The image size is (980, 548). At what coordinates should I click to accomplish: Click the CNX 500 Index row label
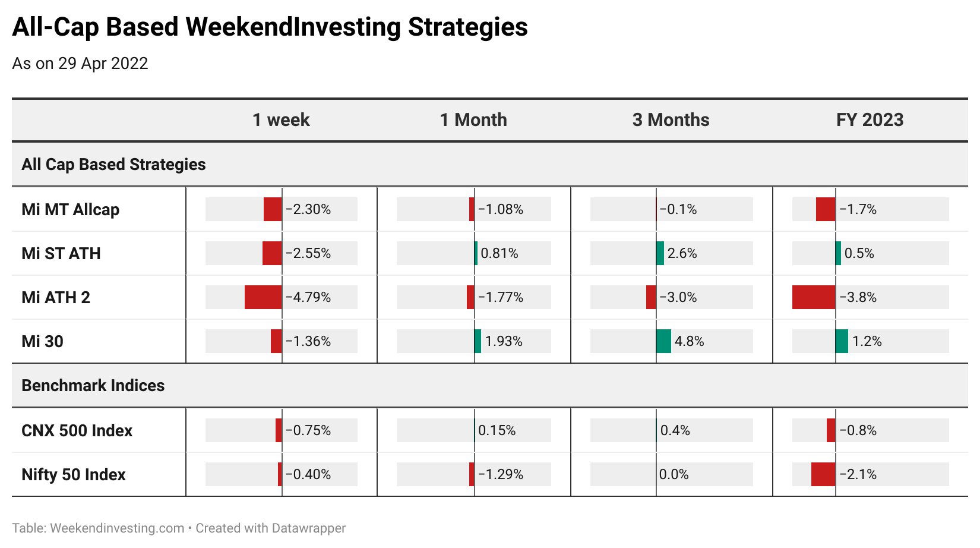[77, 431]
